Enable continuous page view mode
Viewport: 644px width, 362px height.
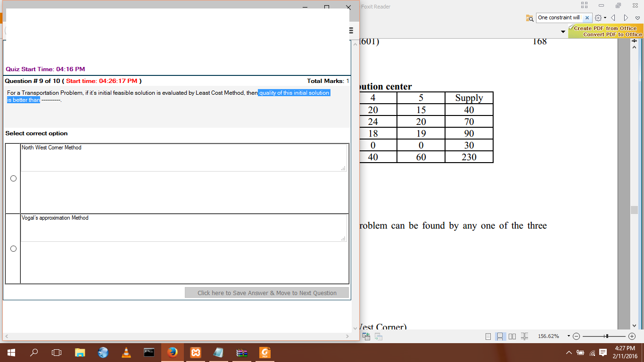point(500,337)
